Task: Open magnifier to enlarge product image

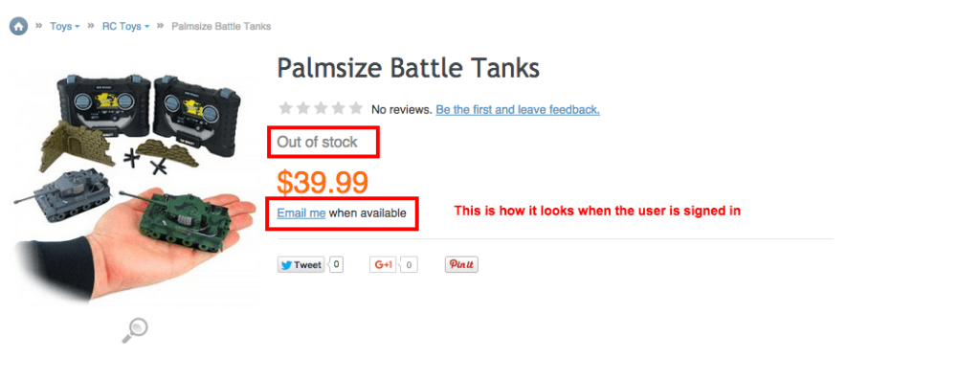Action: pos(134,330)
